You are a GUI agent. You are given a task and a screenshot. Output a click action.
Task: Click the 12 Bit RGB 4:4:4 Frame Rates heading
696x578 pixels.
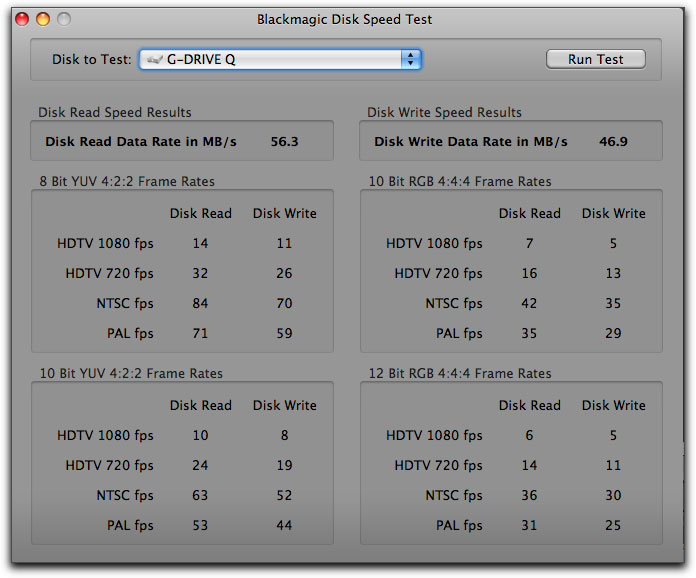coord(459,373)
